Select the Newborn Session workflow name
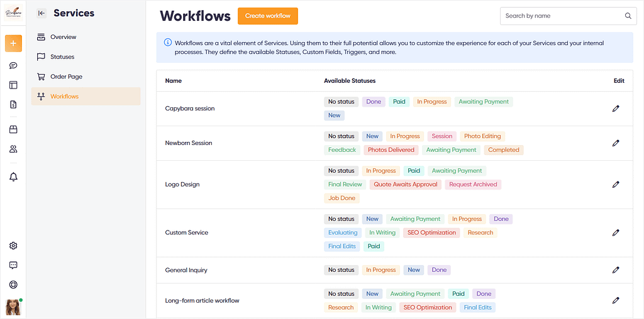 point(189,143)
